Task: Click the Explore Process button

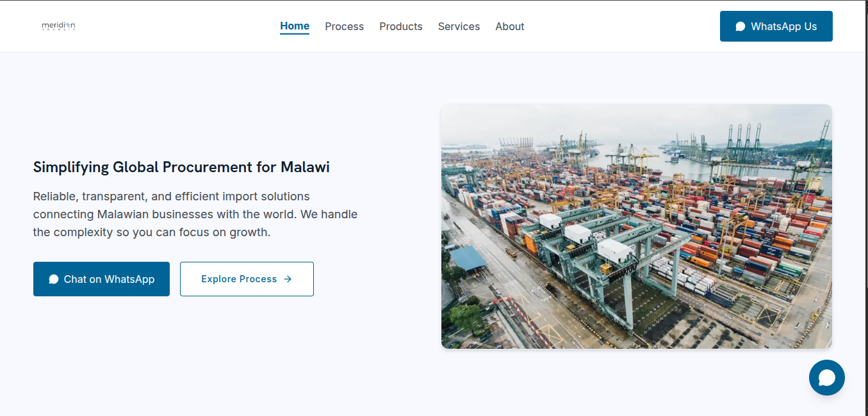Action: point(247,279)
